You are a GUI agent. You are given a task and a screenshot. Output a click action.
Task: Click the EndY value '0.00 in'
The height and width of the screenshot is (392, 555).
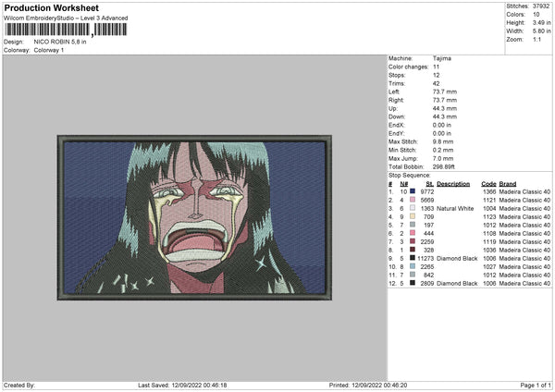(x=442, y=133)
